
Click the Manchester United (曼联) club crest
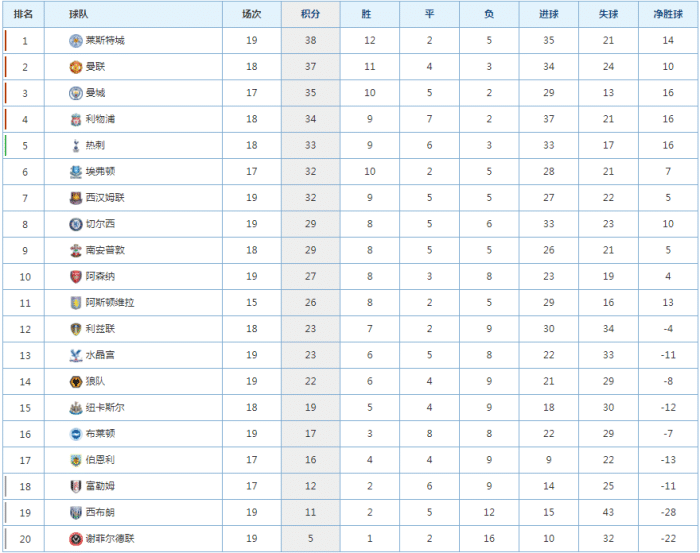pos(75,67)
